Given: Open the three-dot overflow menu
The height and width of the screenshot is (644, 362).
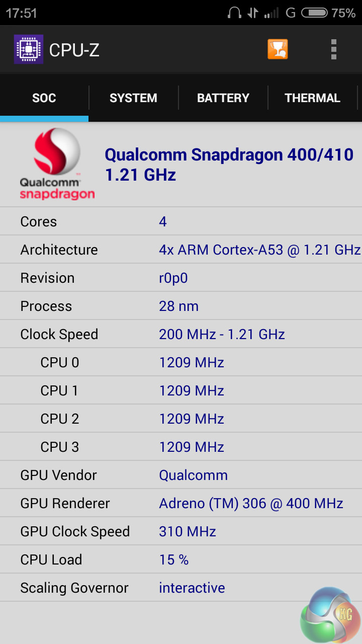Looking at the screenshot, I should coord(333,49).
